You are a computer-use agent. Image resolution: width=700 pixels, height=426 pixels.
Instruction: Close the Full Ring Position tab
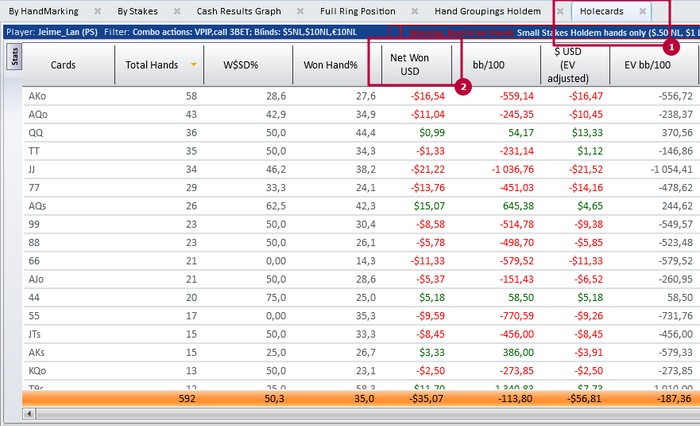coord(415,11)
